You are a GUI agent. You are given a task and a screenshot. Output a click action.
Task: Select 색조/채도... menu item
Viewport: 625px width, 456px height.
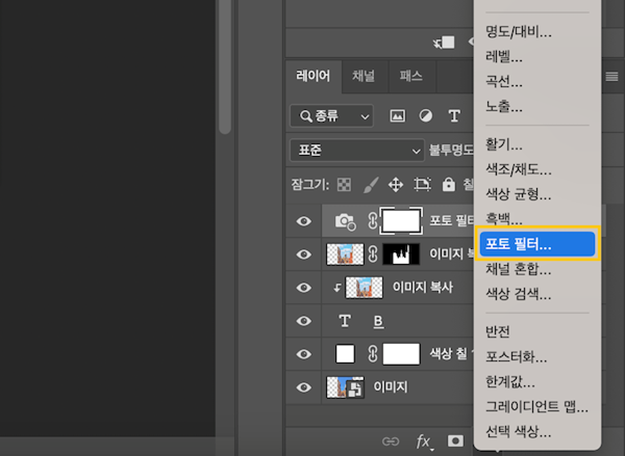tap(518, 169)
